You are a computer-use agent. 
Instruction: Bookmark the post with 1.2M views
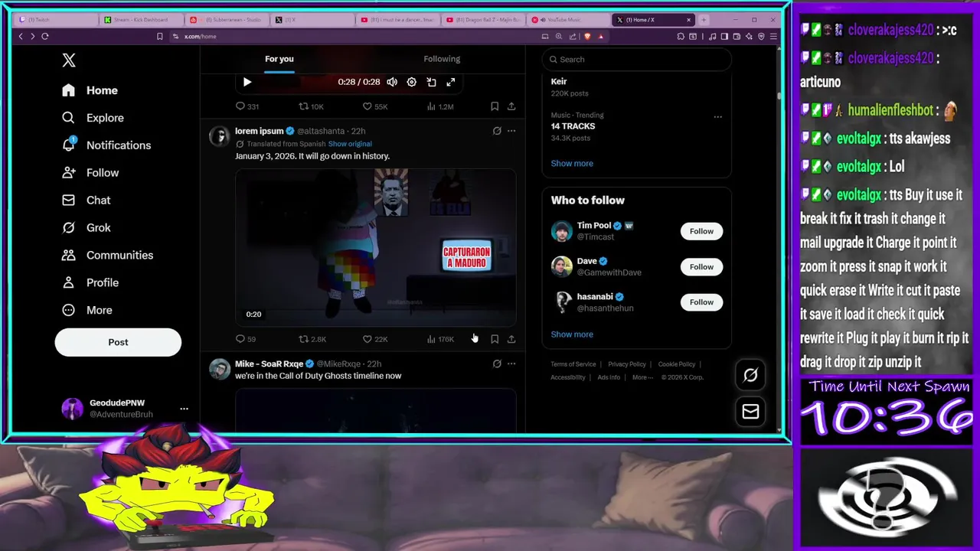coord(495,106)
